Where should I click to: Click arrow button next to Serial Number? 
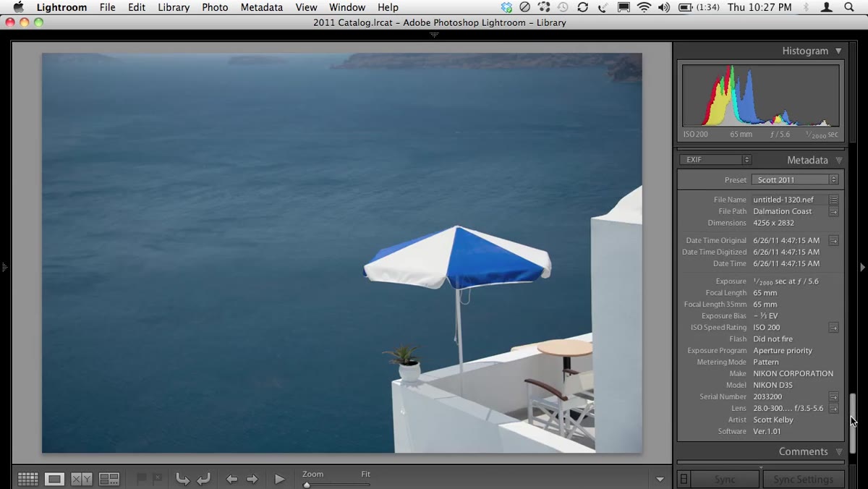833,396
